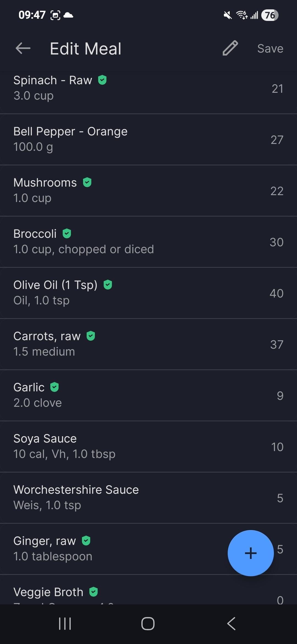Tap verified shield next to Garlic

54,387
